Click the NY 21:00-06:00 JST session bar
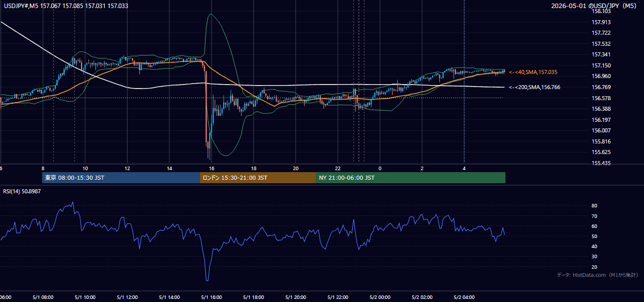Image resolution: width=644 pixels, height=302 pixels. coord(411,178)
